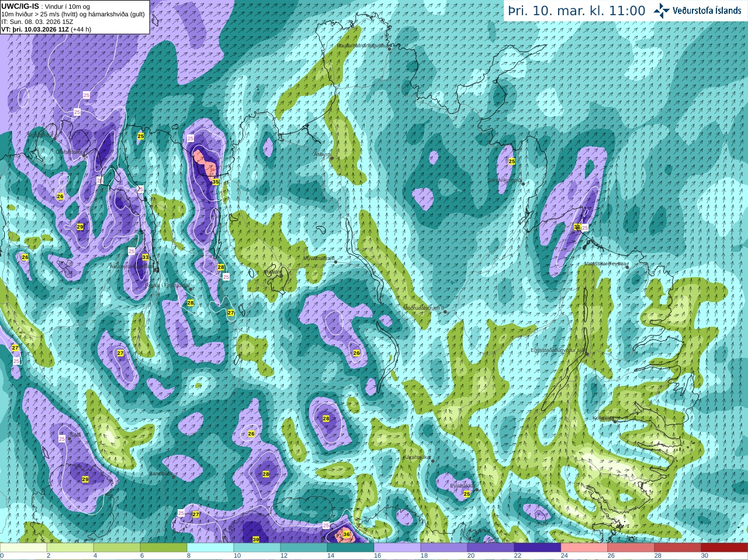Click the legend scale value 30
748x560 pixels.
point(705,556)
